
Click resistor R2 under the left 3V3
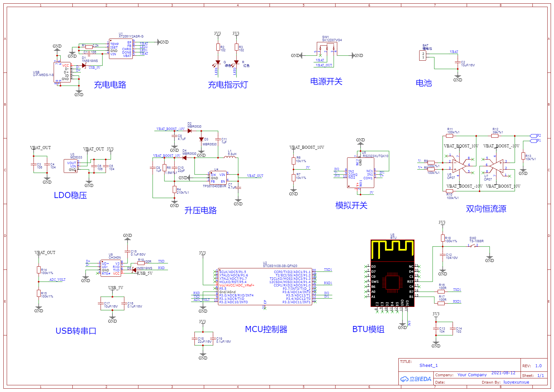pos(218,47)
